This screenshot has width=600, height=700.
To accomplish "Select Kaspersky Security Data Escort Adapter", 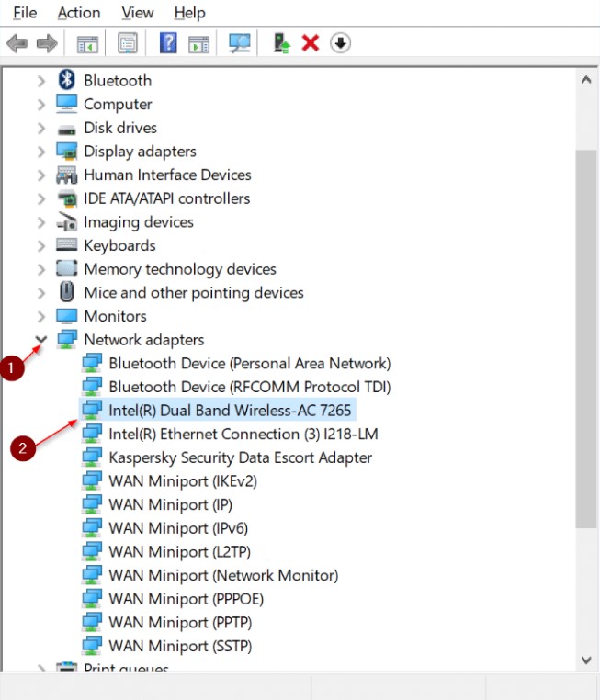I will tap(240, 457).
